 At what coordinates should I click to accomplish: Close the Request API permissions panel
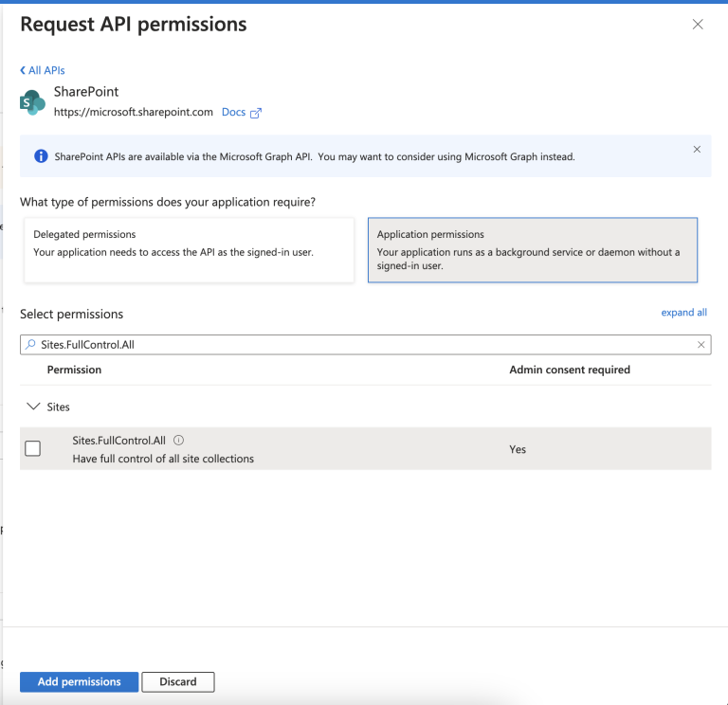pyautogui.click(x=698, y=25)
